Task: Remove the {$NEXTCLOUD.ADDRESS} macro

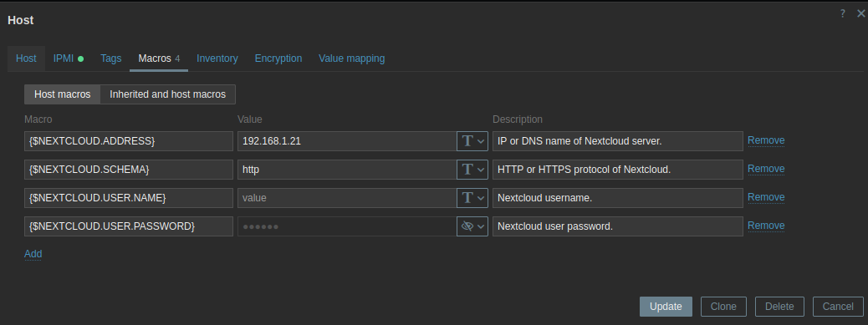Action: tap(766, 140)
